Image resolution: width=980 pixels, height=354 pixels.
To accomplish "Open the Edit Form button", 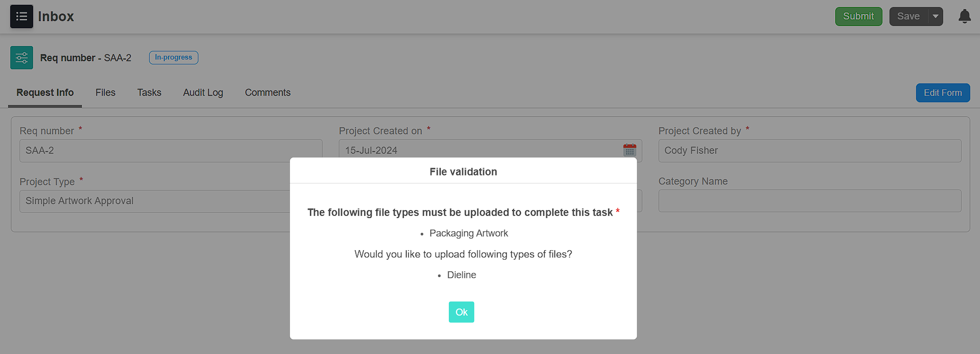I will [943, 93].
